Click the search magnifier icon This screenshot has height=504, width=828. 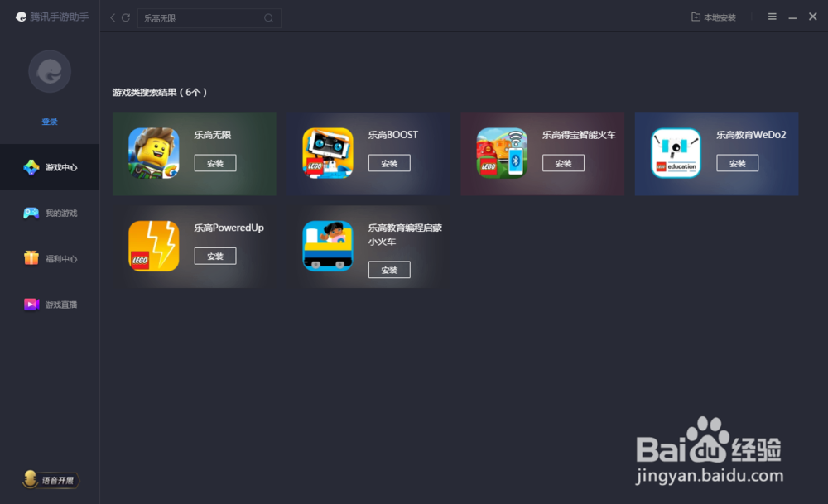point(269,18)
